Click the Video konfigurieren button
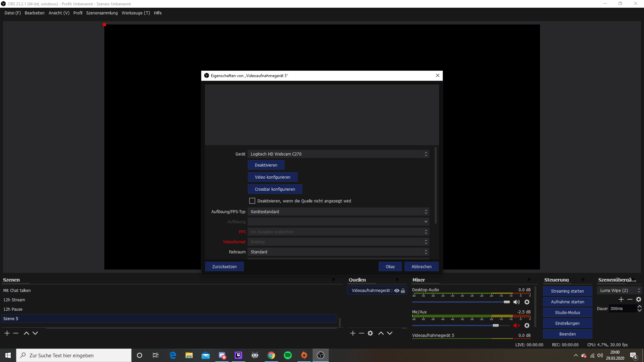The height and width of the screenshot is (362, 644). tap(272, 177)
